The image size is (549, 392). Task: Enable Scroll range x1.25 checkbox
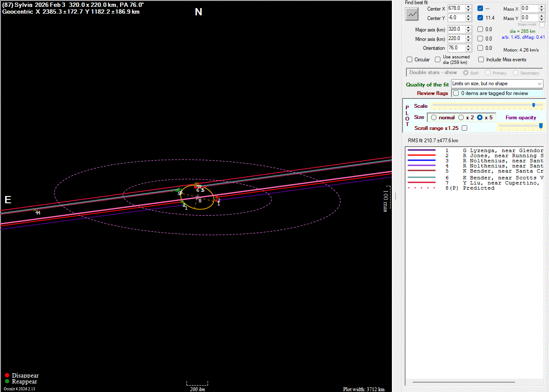tap(464, 128)
